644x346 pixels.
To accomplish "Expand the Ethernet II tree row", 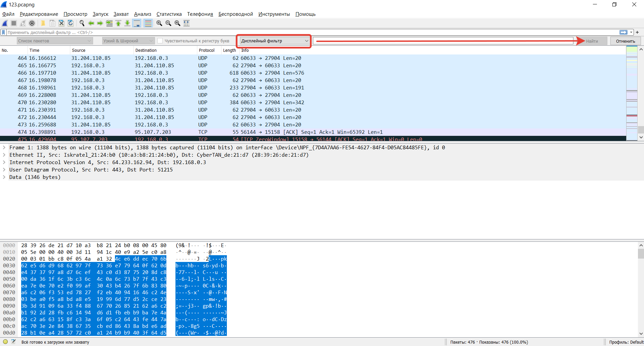I will point(4,155).
